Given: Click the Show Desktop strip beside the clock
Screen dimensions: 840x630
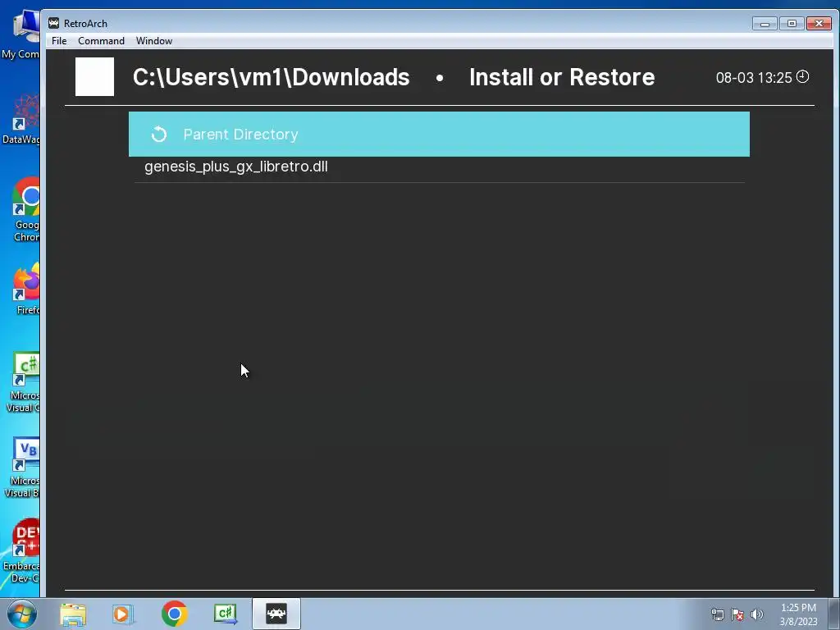Looking at the screenshot, I should click(834, 614).
